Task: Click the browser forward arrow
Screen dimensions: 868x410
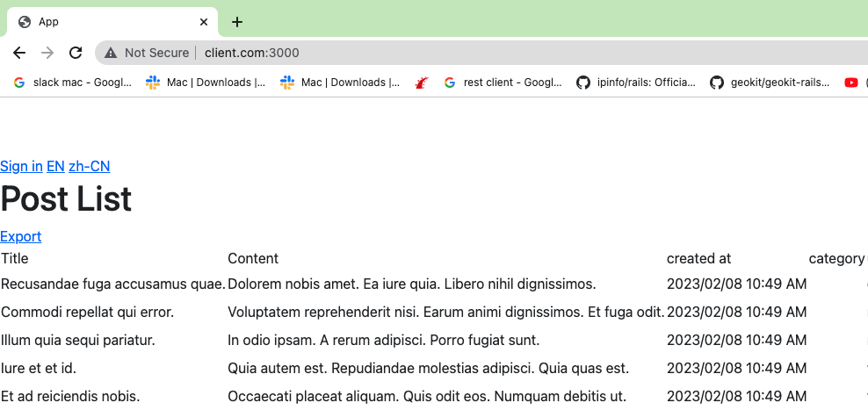Action: (x=47, y=53)
